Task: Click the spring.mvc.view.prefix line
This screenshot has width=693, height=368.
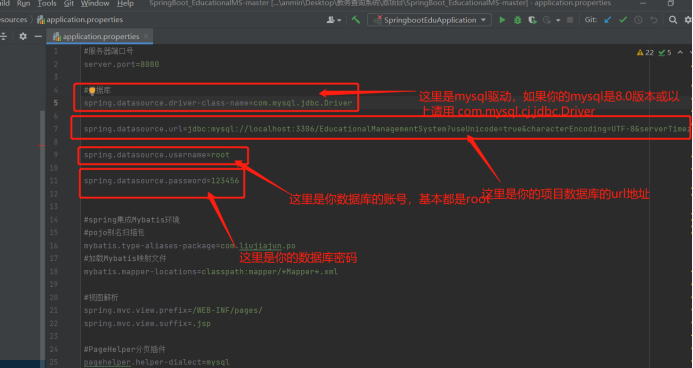Action: tap(173, 311)
